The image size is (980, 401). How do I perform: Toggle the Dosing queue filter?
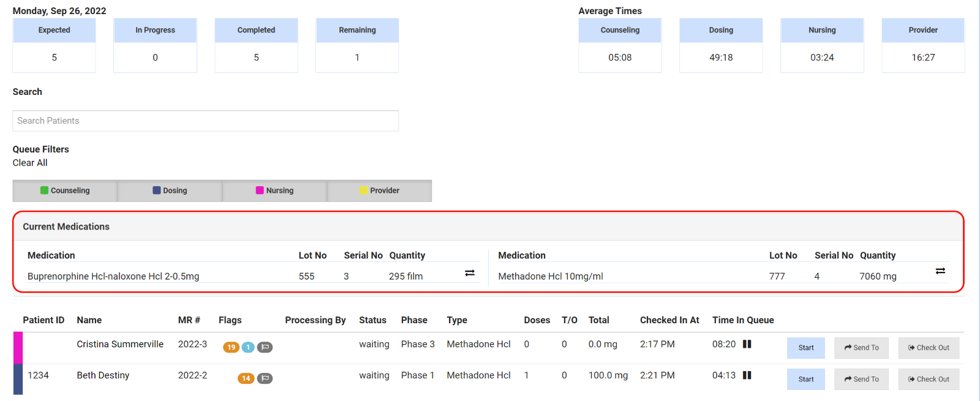click(x=170, y=190)
